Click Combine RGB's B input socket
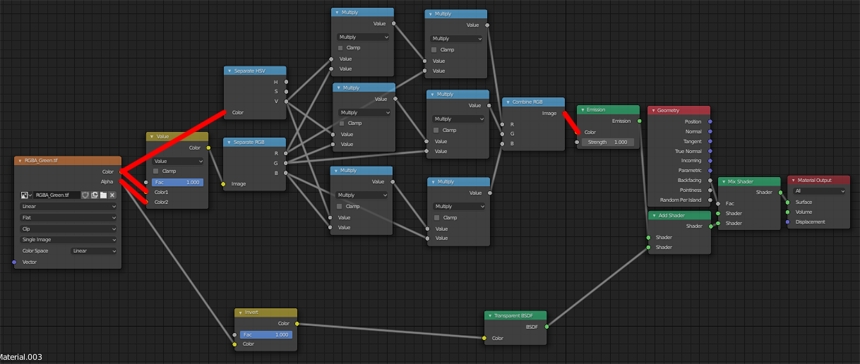Screen dimensions: 860x364 coord(502,144)
